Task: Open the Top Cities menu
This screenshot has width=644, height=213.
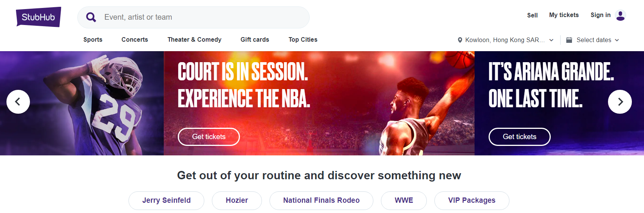Action: (x=303, y=39)
